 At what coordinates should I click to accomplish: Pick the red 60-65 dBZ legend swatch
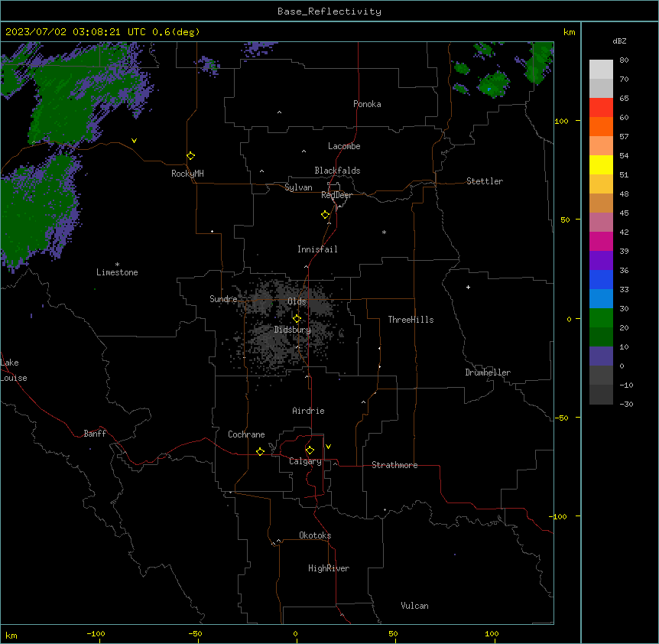(601, 107)
